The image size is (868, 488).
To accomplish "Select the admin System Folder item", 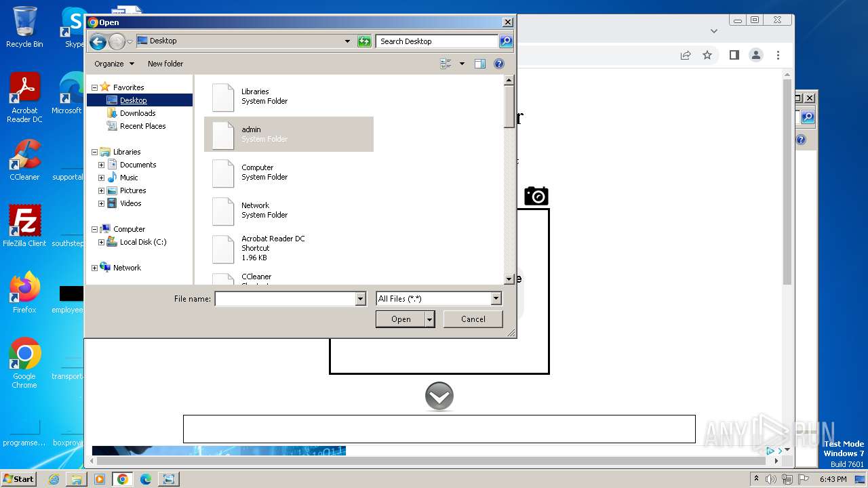I will (x=289, y=134).
